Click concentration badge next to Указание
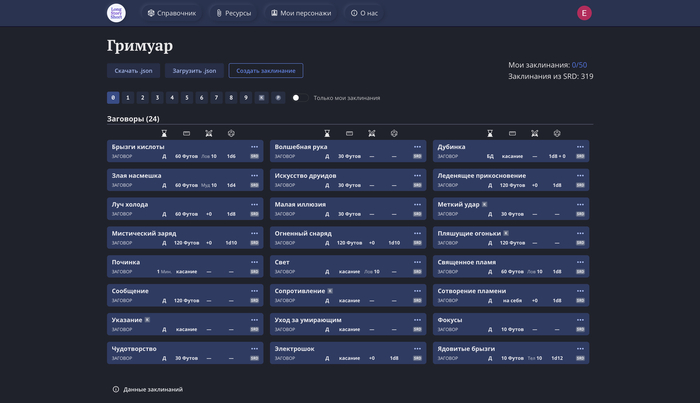700x403 pixels. [147, 320]
